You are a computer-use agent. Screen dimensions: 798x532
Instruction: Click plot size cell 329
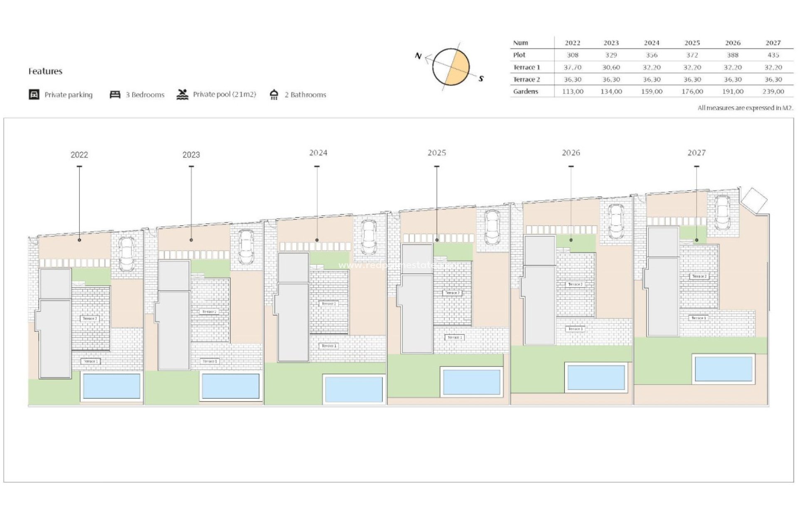(x=611, y=55)
